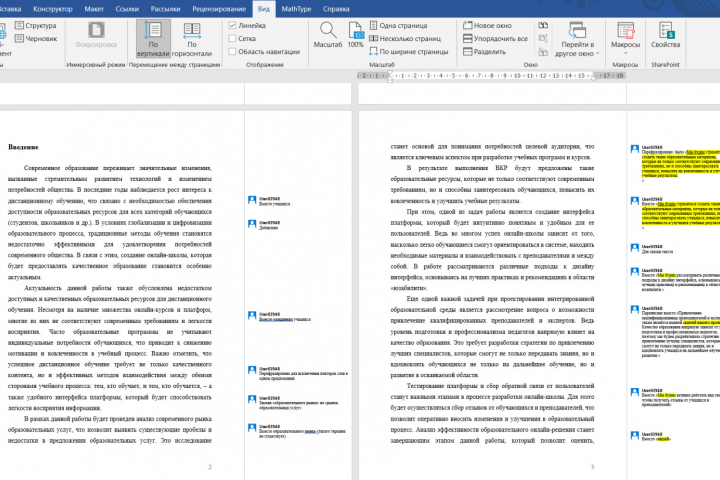The image size is (720, 480).
Task: Click the active Вид tab
Action: pyautogui.click(x=264, y=9)
